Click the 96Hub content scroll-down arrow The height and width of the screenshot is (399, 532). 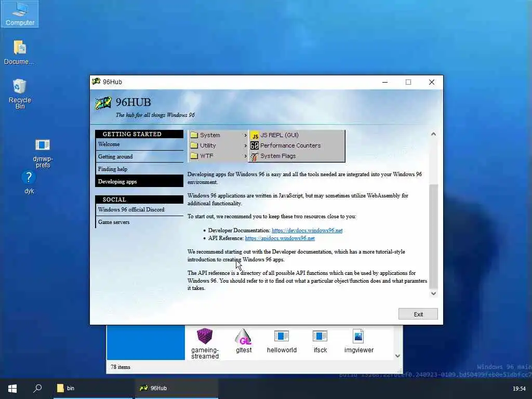pyautogui.click(x=433, y=294)
